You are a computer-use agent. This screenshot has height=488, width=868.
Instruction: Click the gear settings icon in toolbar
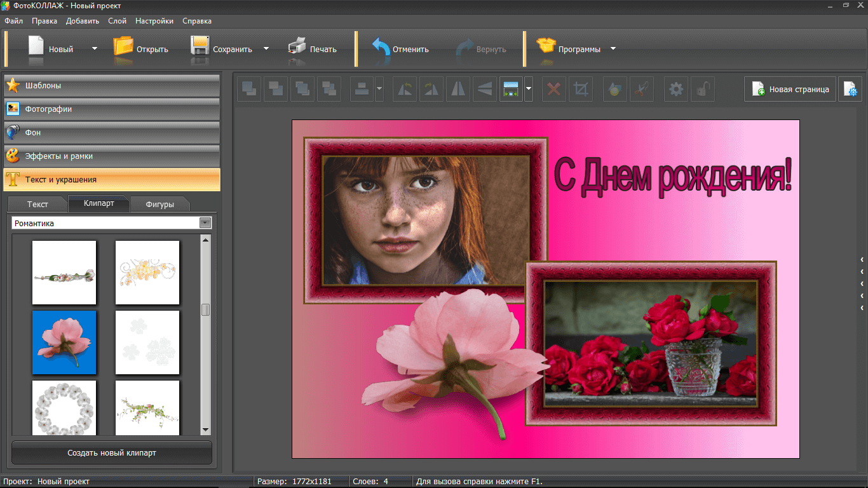[676, 90]
